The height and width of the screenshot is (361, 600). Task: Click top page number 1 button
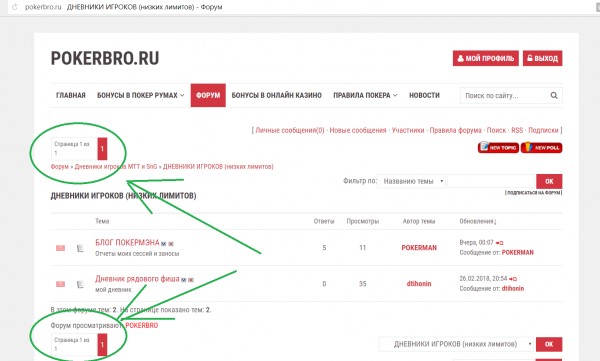(x=102, y=149)
